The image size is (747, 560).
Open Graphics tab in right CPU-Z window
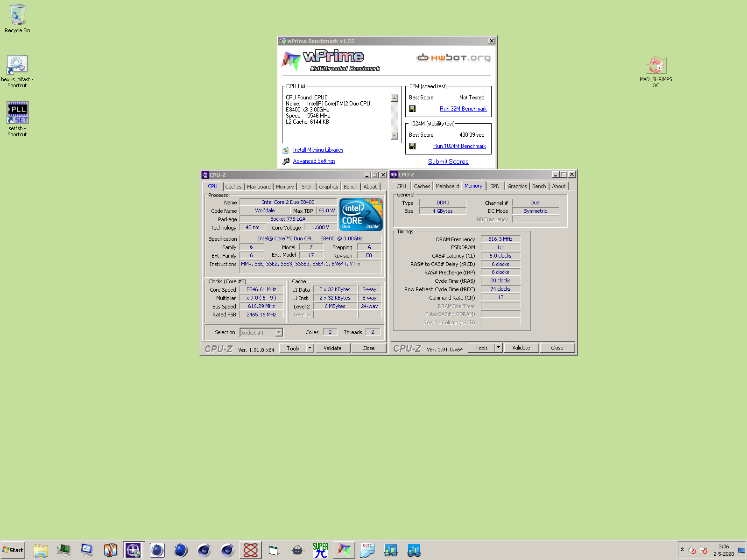tap(517, 186)
